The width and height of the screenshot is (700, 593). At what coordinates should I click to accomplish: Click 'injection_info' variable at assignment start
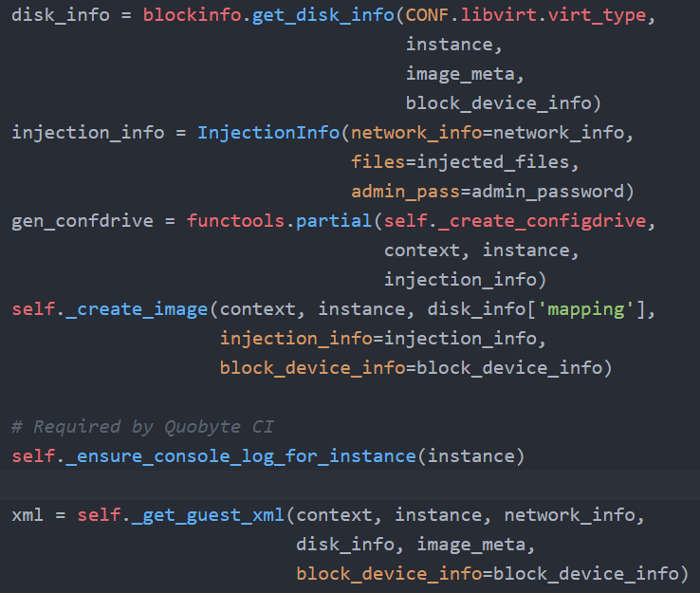(x=87, y=133)
